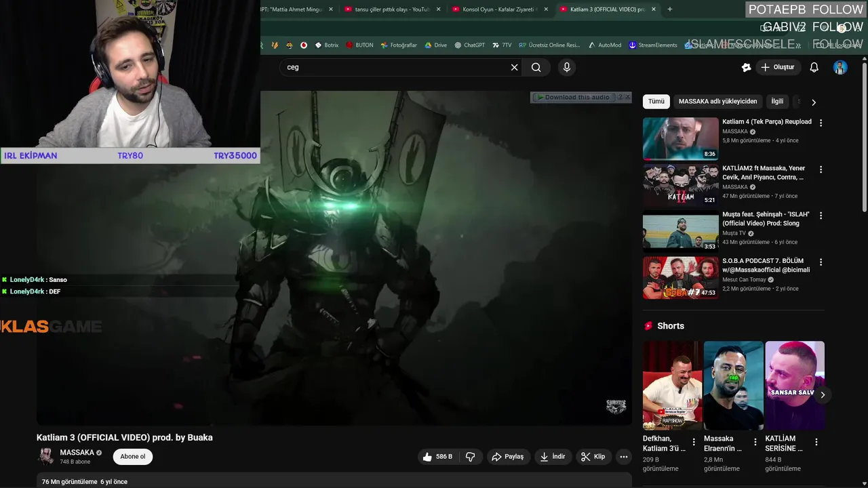Screen dimensions: 868x488
Task: Close the Katliam 3 browser tab
Action: [x=654, y=9]
